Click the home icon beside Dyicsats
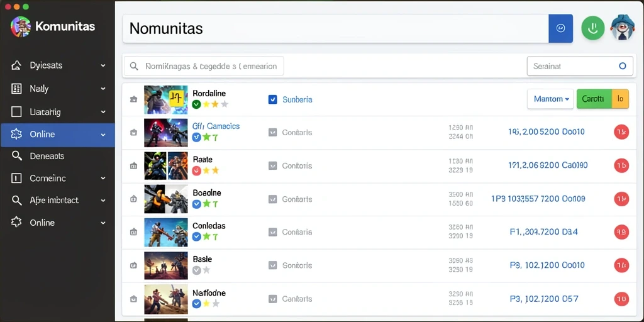 click(16, 65)
